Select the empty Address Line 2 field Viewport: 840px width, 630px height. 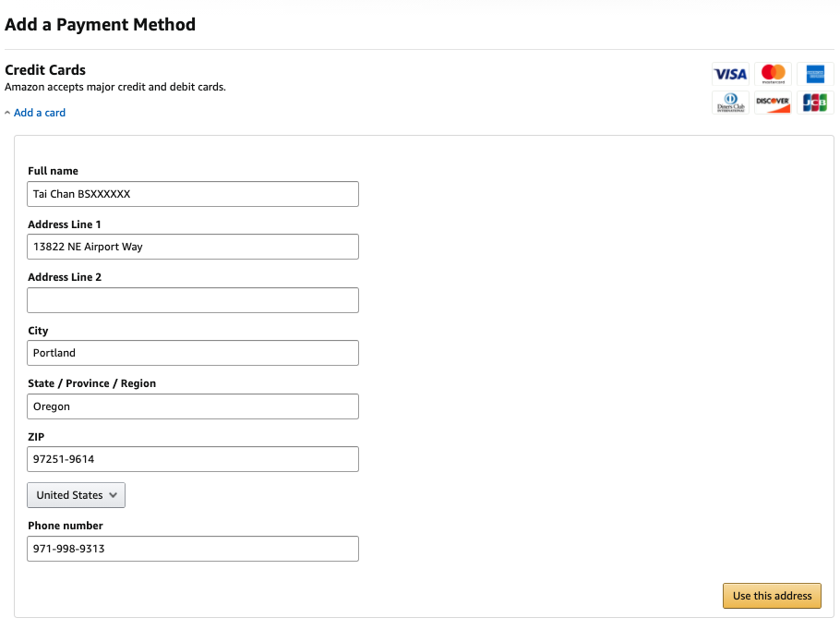click(193, 300)
